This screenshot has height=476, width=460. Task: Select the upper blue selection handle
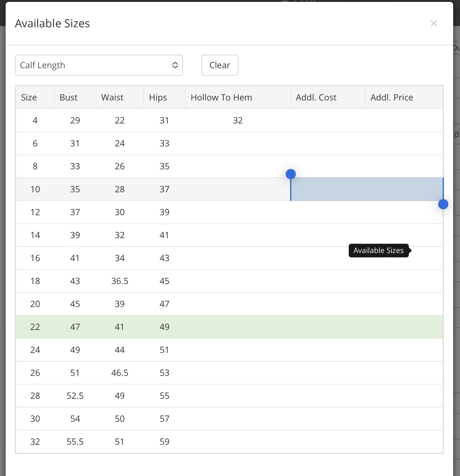(x=290, y=174)
